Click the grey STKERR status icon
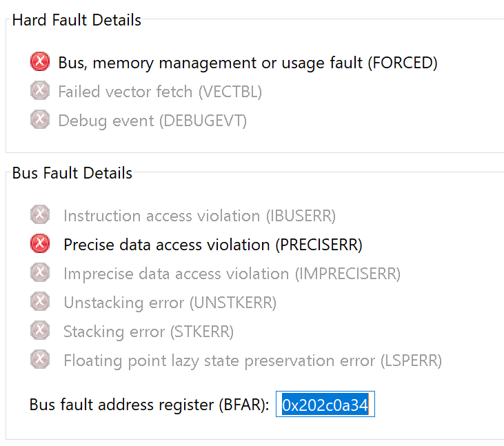 [40, 330]
